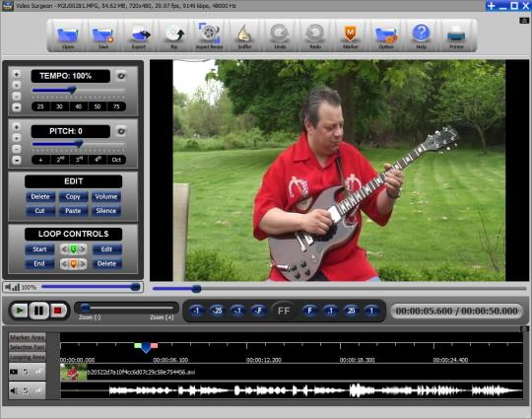Set loop Start point
Viewport: 532px width, 419px height.
tap(39, 249)
